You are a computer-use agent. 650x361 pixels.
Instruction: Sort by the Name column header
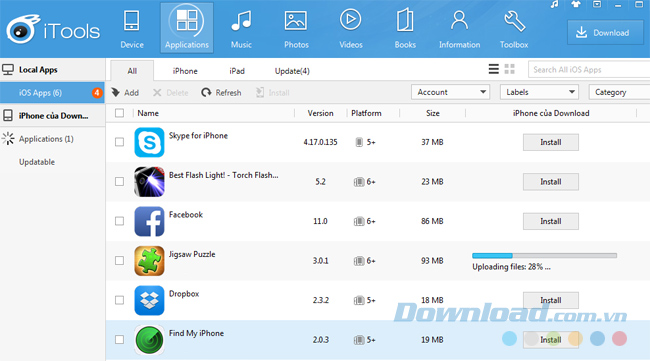[148, 113]
